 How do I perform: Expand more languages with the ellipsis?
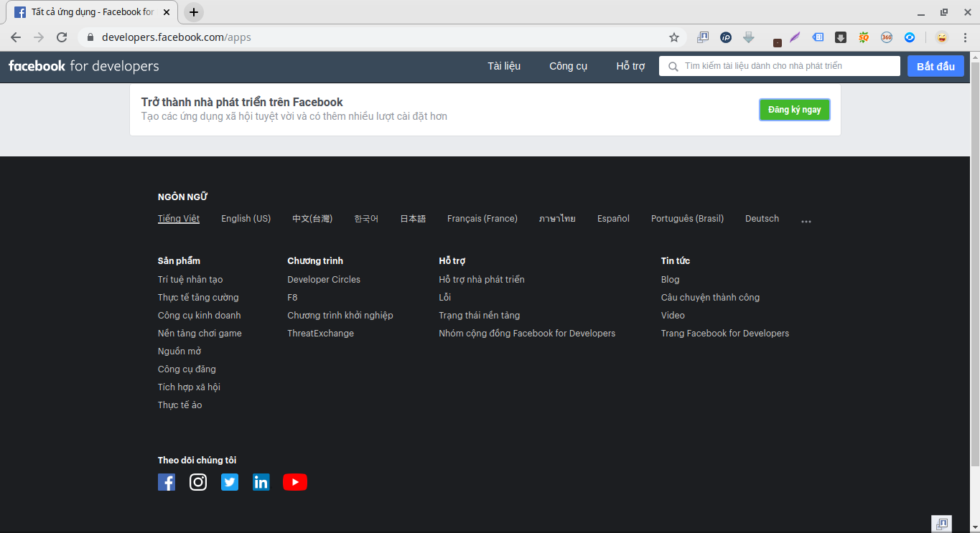click(806, 221)
